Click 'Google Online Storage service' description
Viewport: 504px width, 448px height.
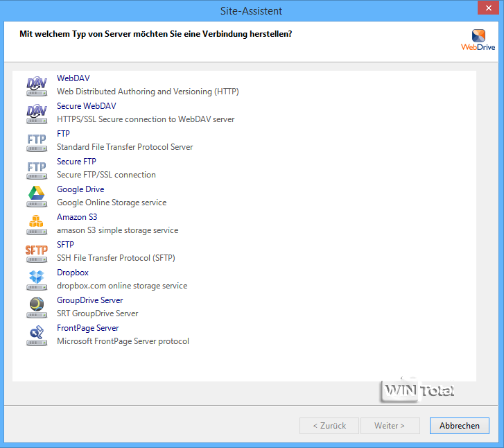112,203
